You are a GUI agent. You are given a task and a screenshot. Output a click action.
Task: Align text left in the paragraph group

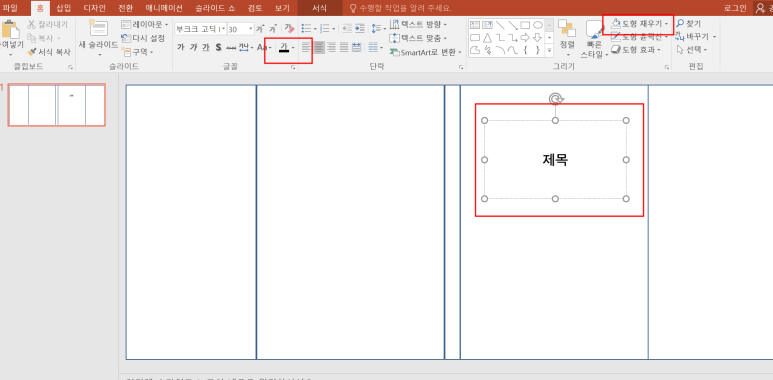pyautogui.click(x=307, y=47)
